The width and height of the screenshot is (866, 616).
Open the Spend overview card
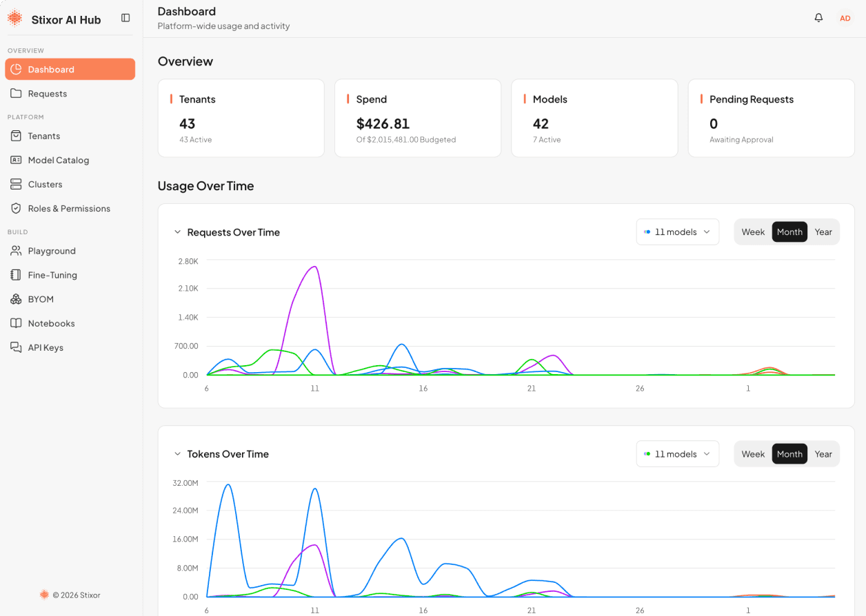(x=418, y=118)
